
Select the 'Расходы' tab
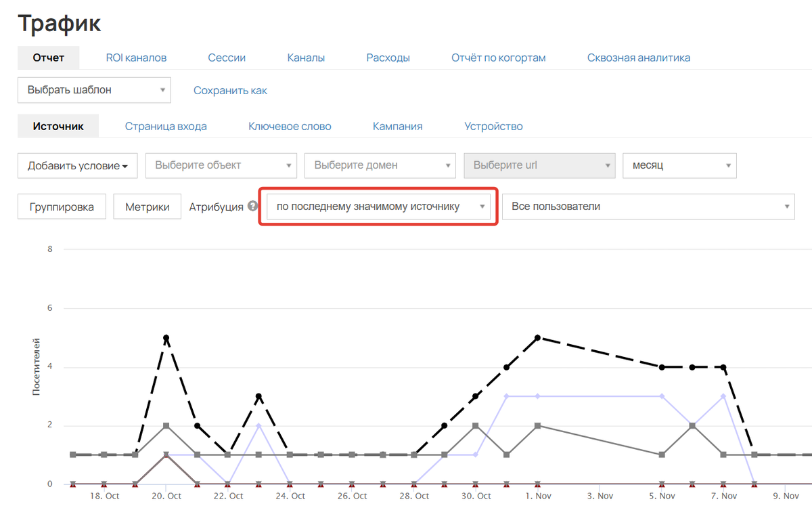(388, 58)
